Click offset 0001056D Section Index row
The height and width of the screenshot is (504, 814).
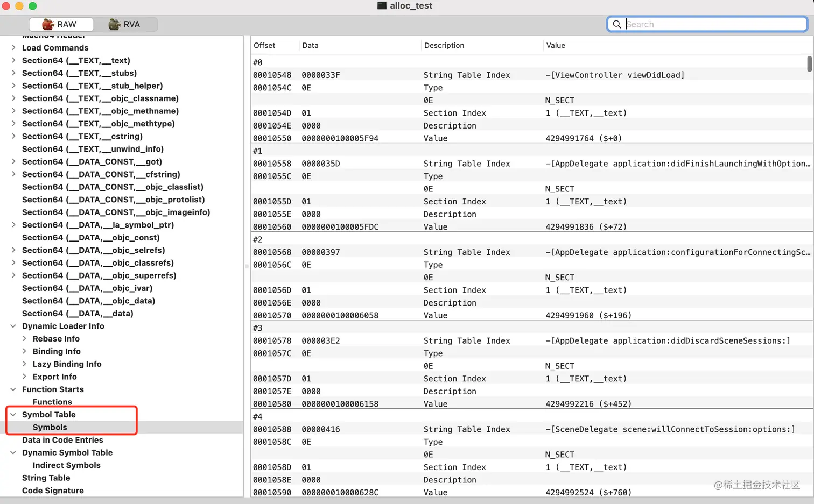pyautogui.click(x=532, y=290)
